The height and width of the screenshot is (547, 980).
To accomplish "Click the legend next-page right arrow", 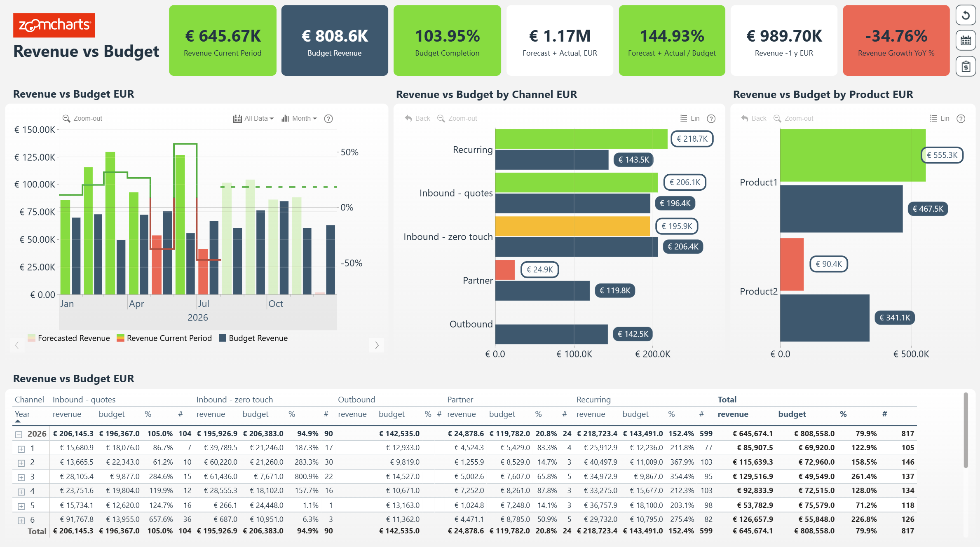I will pos(377,345).
